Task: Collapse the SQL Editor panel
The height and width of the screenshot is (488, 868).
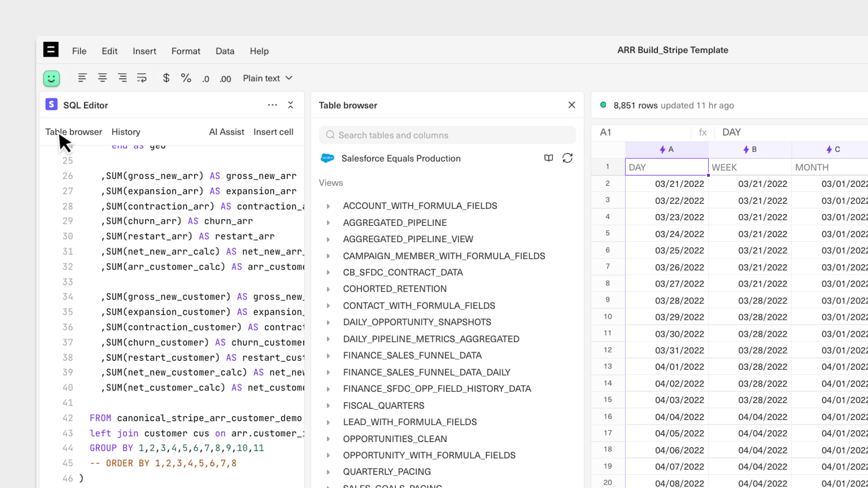Action: coord(290,105)
